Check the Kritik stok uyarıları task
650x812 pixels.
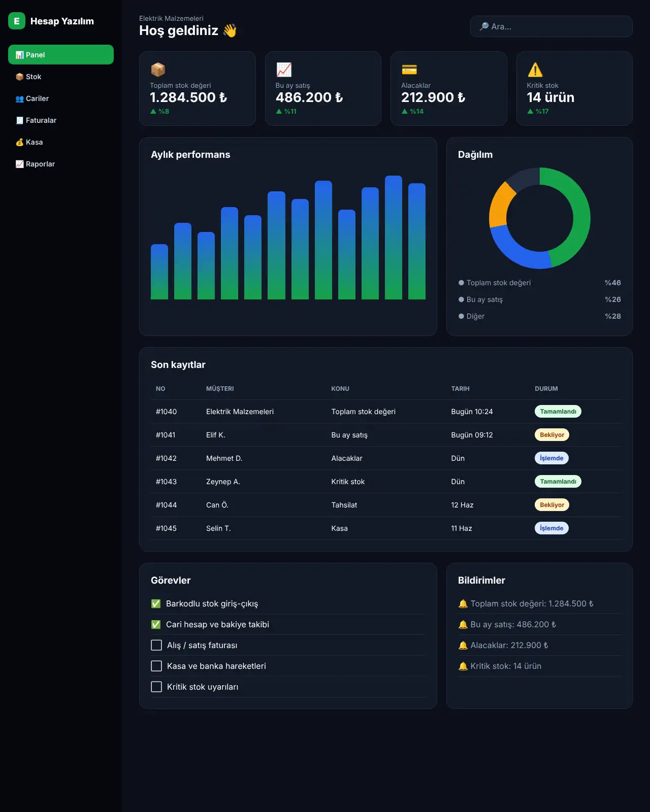click(156, 687)
